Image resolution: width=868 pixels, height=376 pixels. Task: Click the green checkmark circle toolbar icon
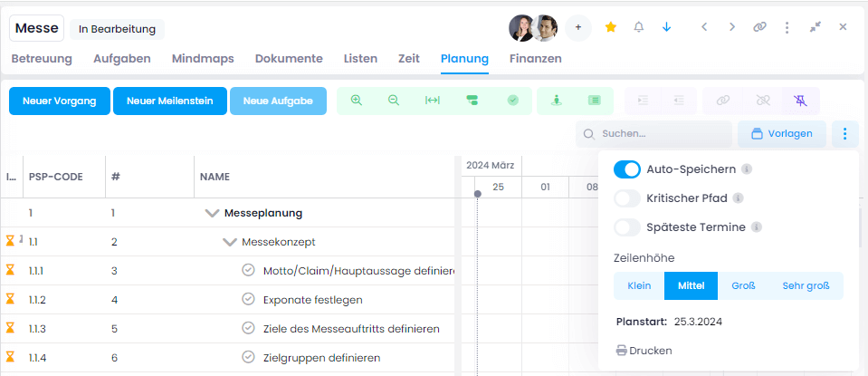513,101
